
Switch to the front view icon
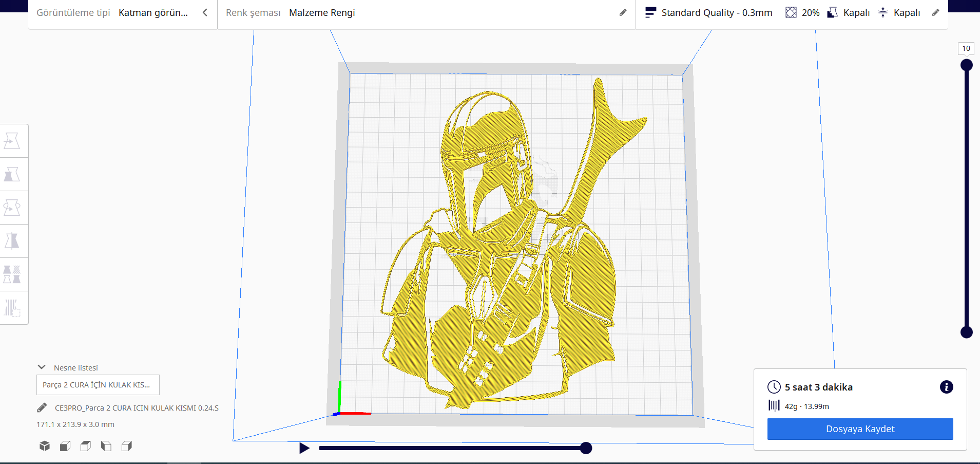click(x=65, y=446)
